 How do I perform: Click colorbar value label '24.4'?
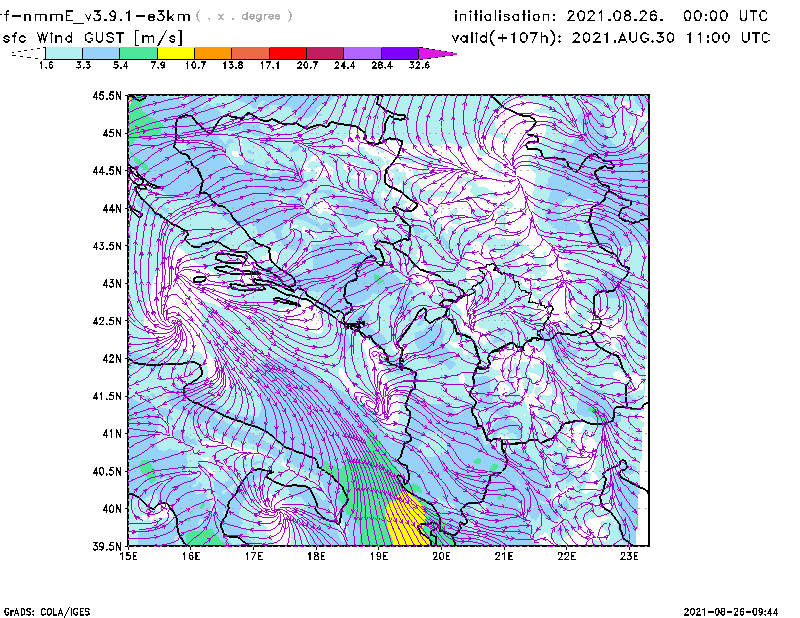coord(344,65)
